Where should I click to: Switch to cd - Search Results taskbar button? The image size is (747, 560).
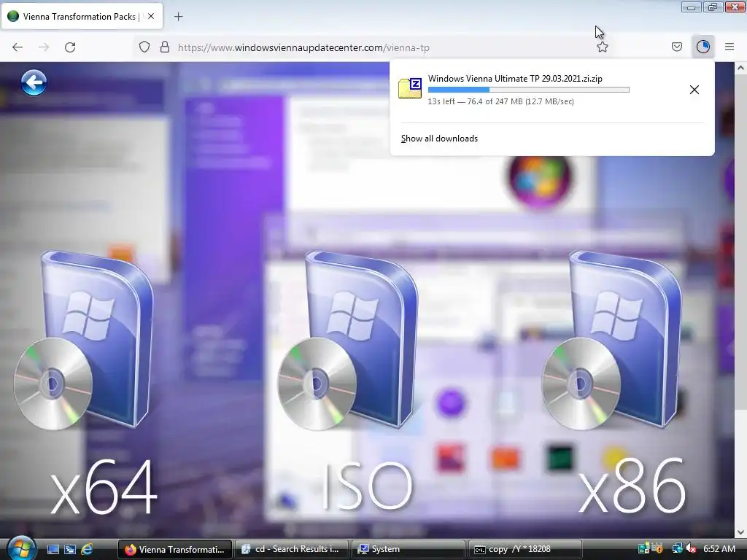point(292,549)
